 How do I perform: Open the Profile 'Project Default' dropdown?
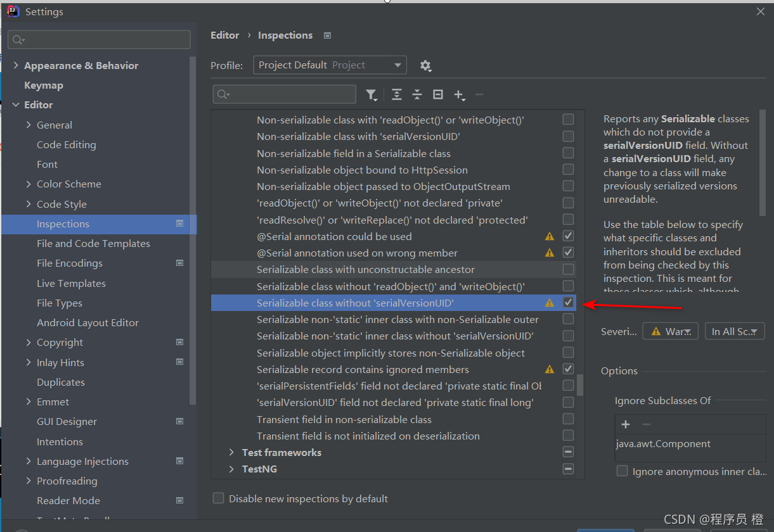330,65
